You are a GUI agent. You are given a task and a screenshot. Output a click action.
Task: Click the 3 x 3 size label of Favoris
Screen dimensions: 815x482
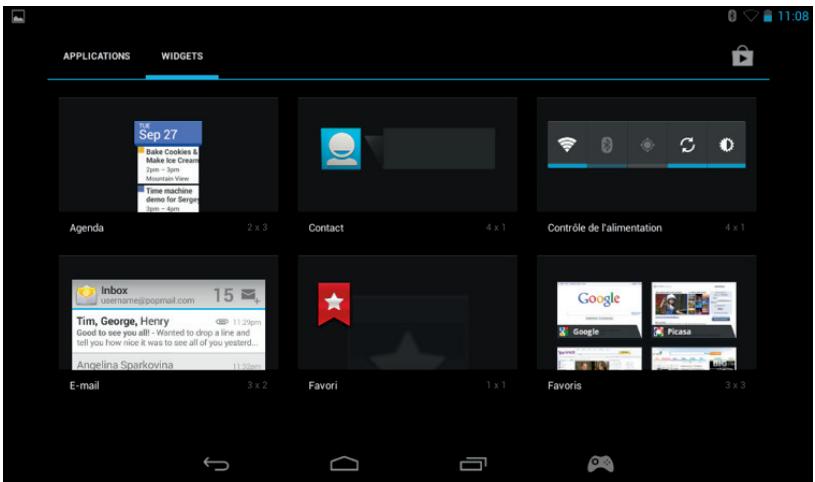[735, 385]
